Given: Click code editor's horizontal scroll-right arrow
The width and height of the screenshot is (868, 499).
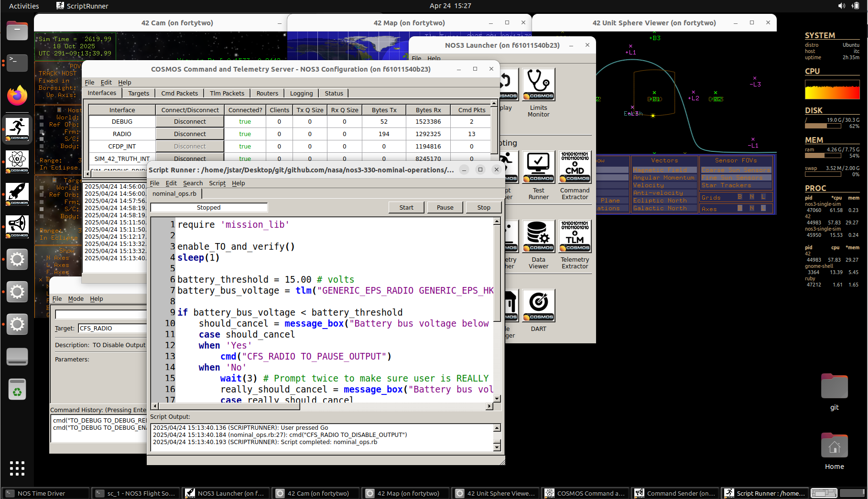Looking at the screenshot, I should click(x=489, y=406).
